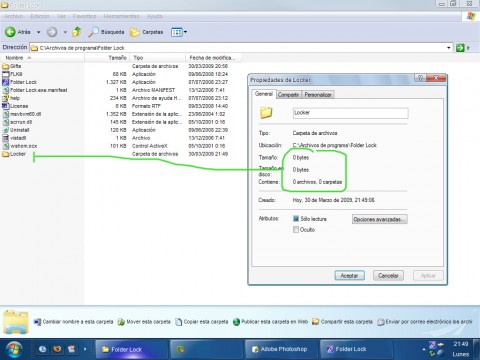The height and width of the screenshot is (360, 480).
Task: Switch to the General tab
Action: (264, 94)
